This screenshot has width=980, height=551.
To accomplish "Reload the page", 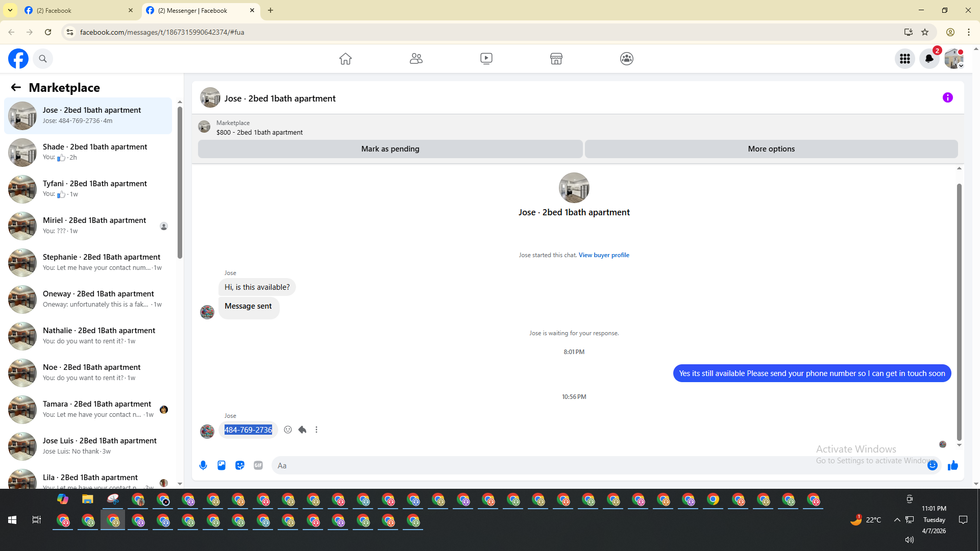I will click(48, 32).
